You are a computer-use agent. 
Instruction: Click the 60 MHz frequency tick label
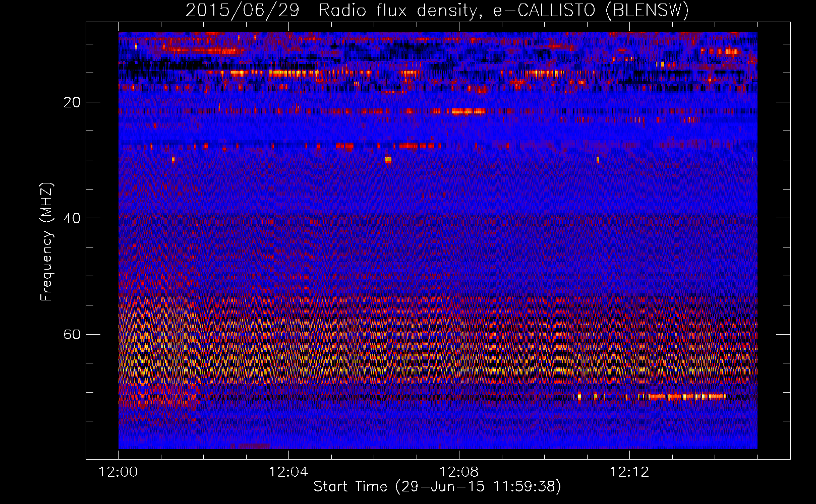(72, 334)
